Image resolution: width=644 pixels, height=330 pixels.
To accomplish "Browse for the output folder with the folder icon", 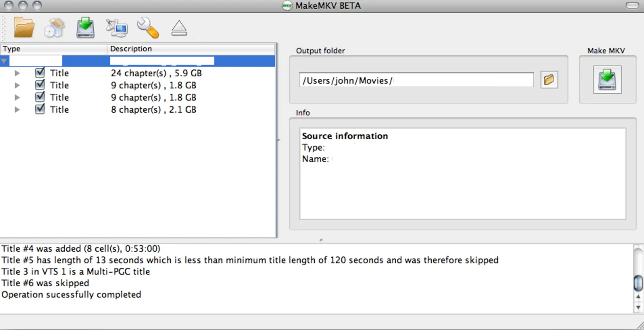I will tap(549, 80).
